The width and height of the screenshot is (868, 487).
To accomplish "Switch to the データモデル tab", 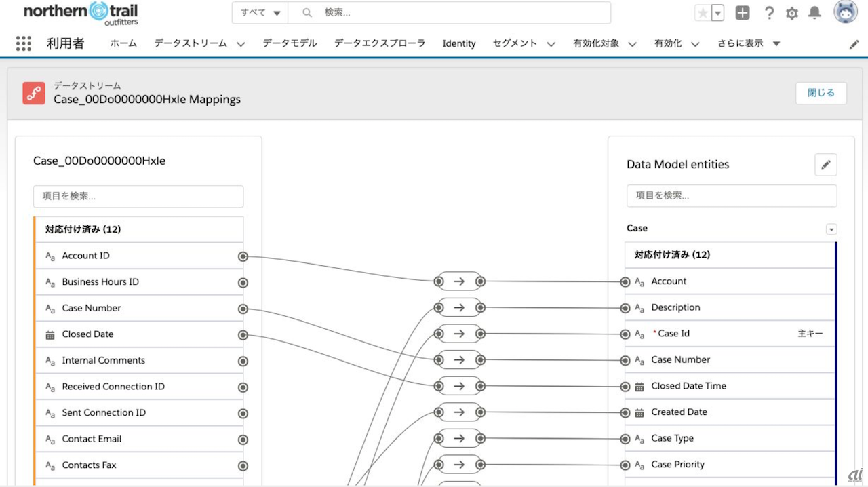I will 290,43.
